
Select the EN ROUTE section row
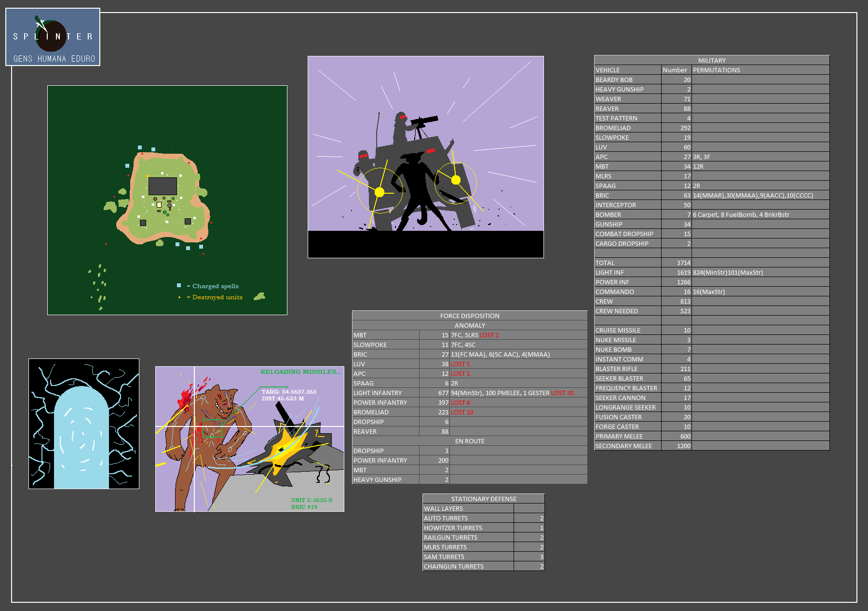coord(469,441)
